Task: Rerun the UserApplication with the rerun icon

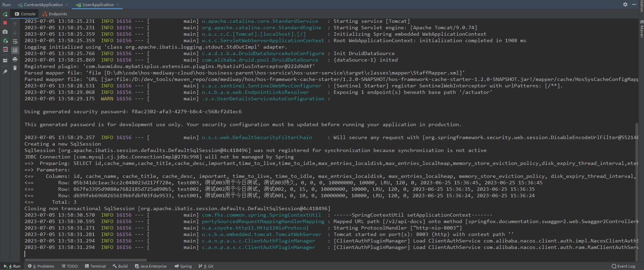Action: click(x=5, y=14)
